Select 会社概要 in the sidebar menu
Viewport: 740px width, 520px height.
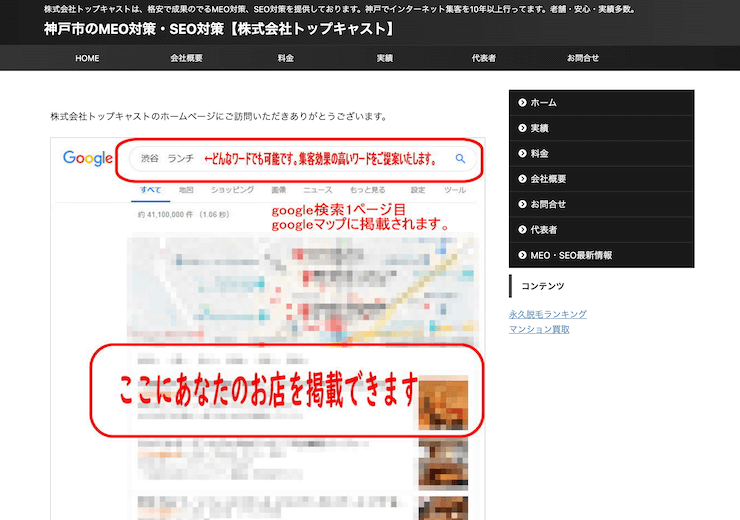[601, 179]
